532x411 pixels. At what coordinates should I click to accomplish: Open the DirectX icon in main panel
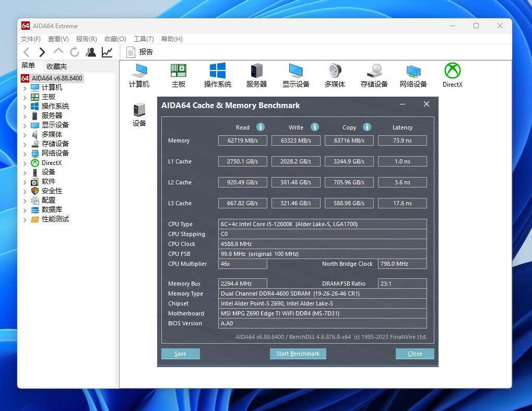click(x=452, y=71)
